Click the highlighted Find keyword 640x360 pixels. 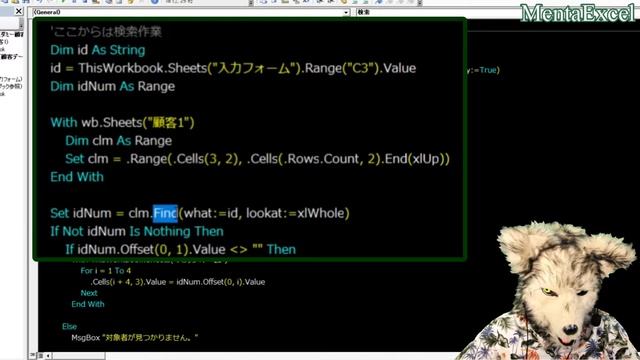pos(165,213)
